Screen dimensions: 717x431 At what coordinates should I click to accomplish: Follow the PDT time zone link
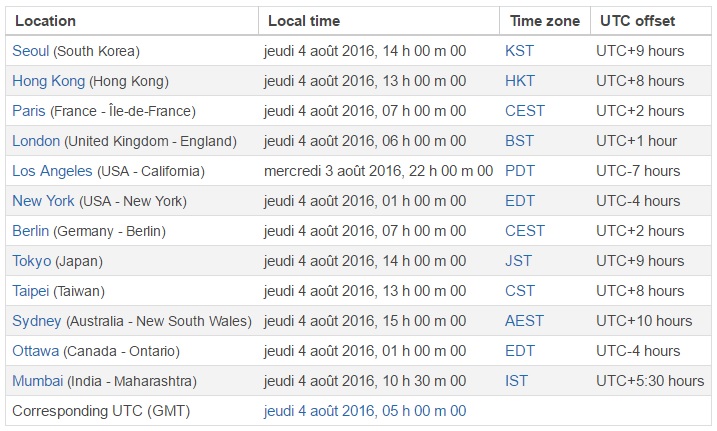pyautogui.click(x=519, y=171)
